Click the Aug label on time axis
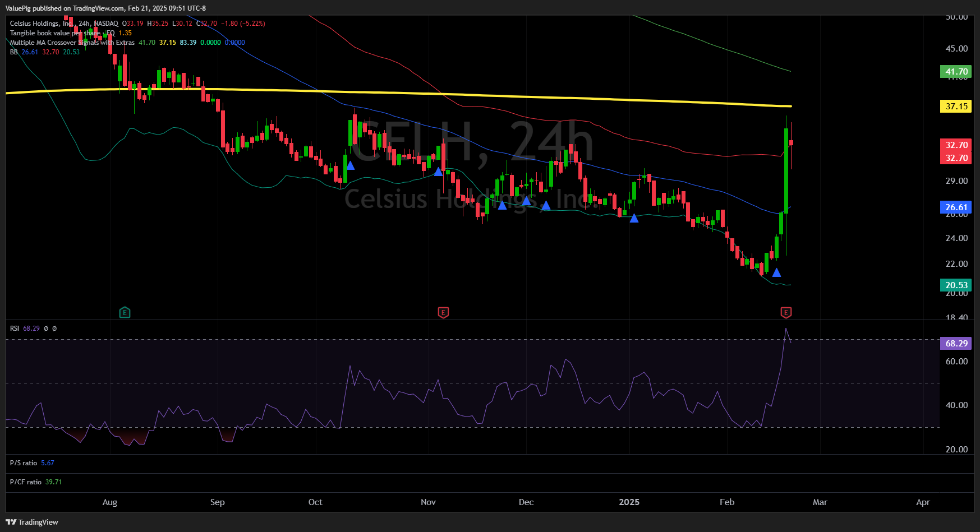 coord(110,502)
